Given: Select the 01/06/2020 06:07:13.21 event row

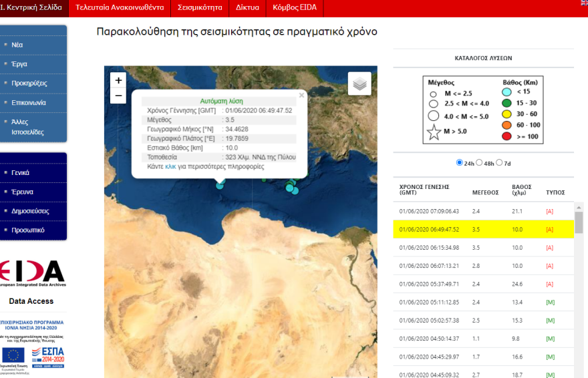Looking at the screenshot, I should click(483, 266).
